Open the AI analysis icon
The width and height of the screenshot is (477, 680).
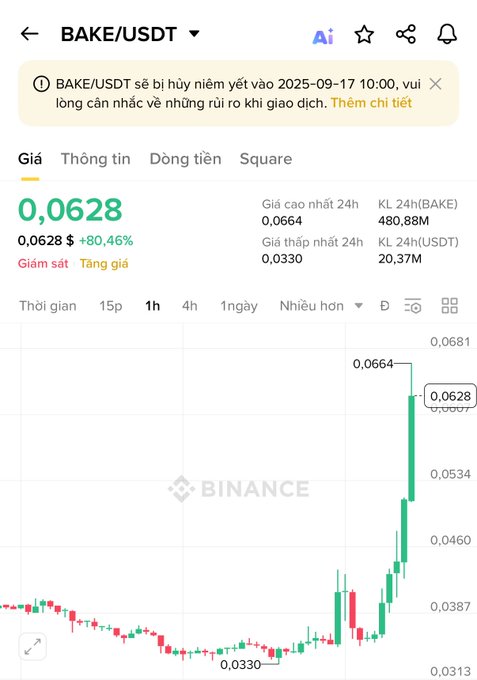(323, 36)
